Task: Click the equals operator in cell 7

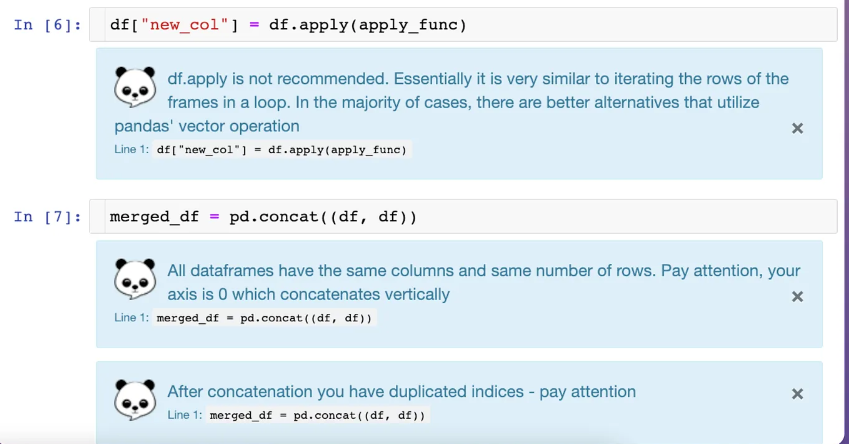Action: click(214, 217)
